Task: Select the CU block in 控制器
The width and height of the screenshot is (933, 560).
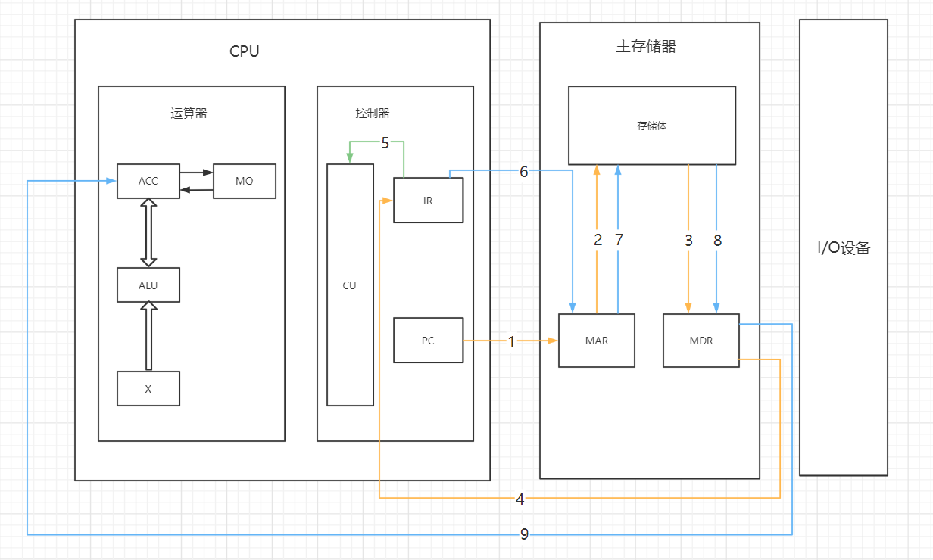Action: pyautogui.click(x=349, y=285)
